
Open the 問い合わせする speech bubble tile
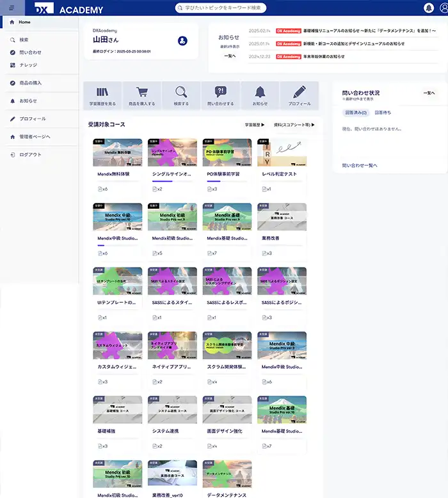220,95
